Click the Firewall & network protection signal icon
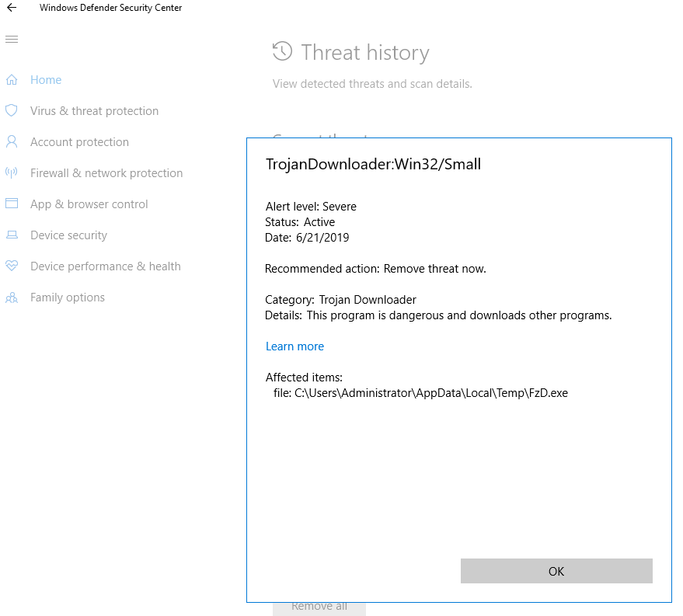The width and height of the screenshot is (683, 616). [12, 172]
